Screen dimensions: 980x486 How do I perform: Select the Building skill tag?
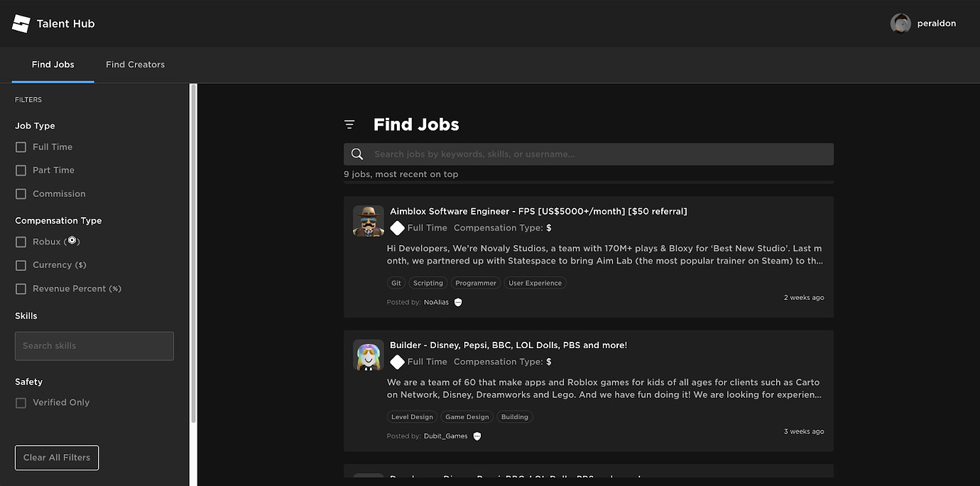click(515, 417)
